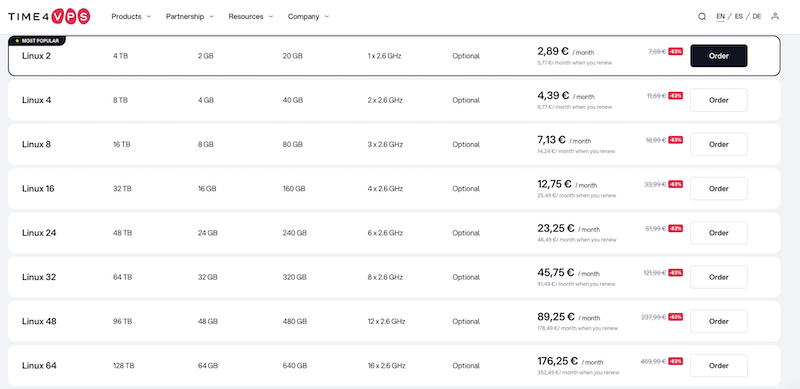This screenshot has height=389, width=800.
Task: Expand the Partnership dropdown menu
Action: (x=190, y=16)
